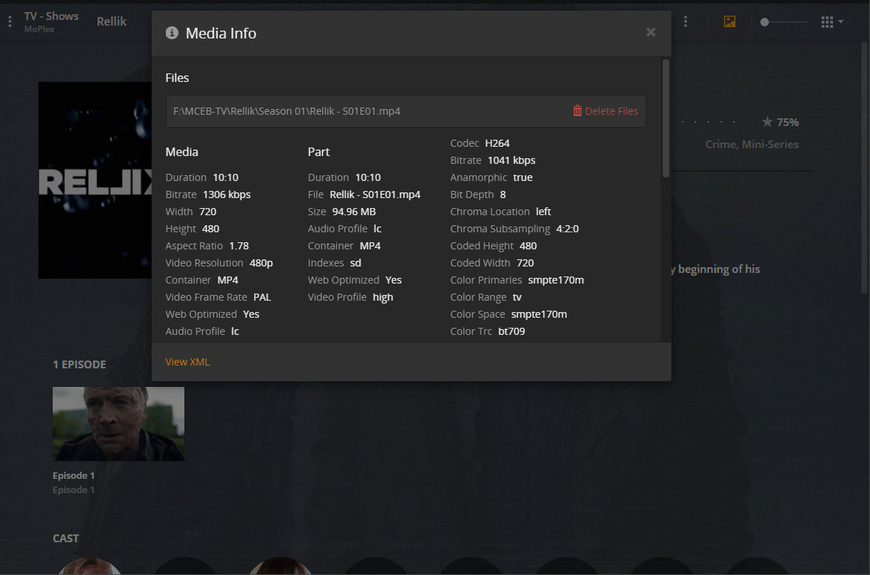Screen dimensions: 870x575
Task: Select the Indexes sd value
Action: (356, 263)
